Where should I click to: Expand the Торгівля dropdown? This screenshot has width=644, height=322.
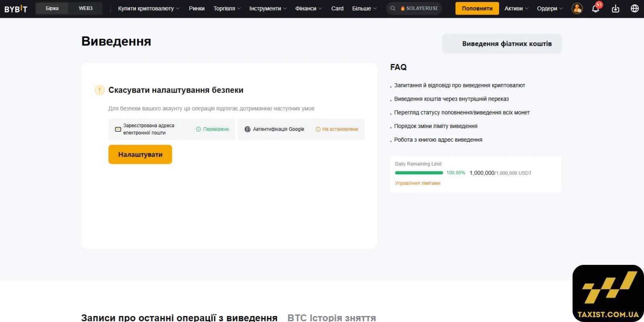click(227, 8)
